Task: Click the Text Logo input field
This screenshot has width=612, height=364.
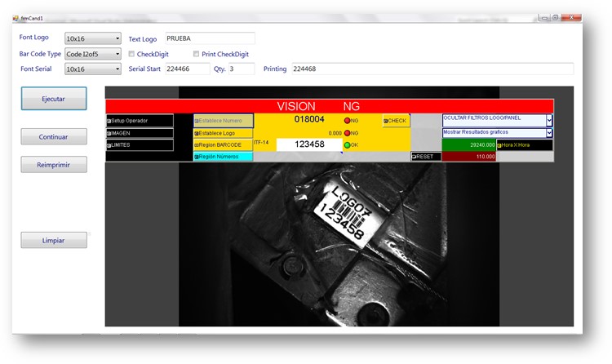Action: 210,38
